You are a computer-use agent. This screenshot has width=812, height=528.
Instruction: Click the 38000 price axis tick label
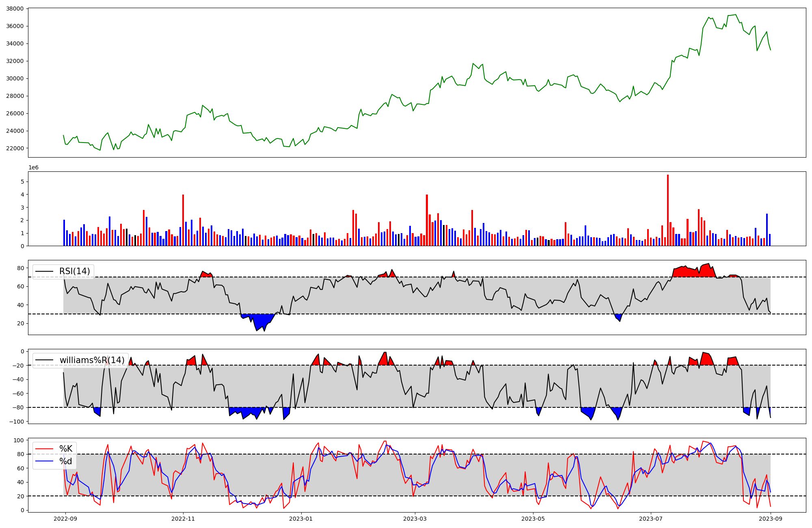tap(15, 9)
